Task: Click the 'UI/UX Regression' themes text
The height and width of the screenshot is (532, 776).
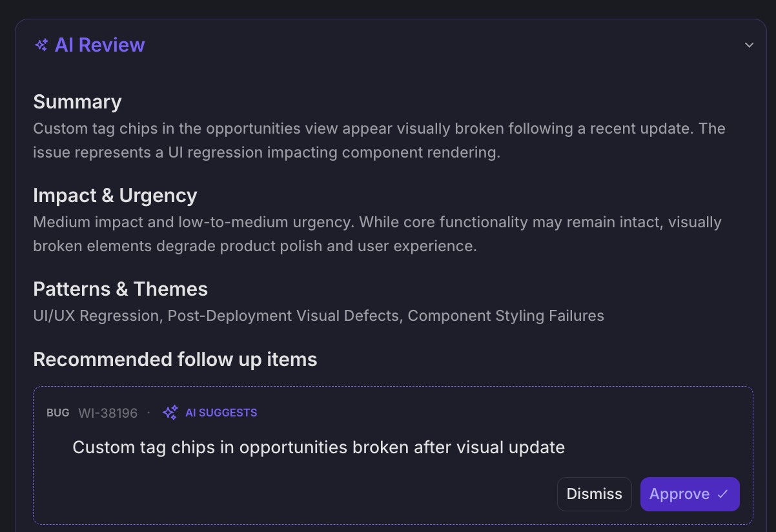Action: tap(96, 316)
